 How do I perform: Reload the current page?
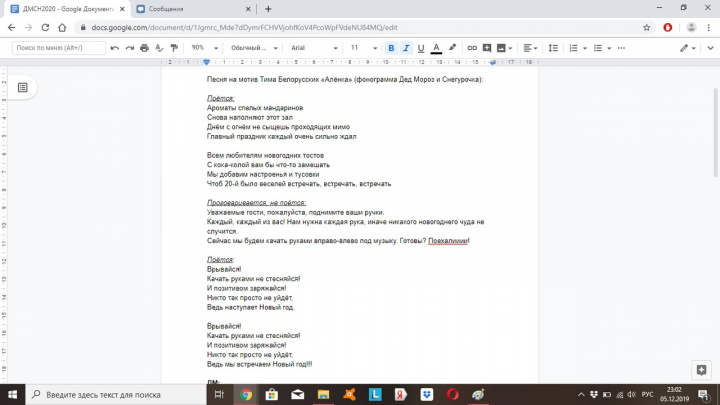[45, 28]
